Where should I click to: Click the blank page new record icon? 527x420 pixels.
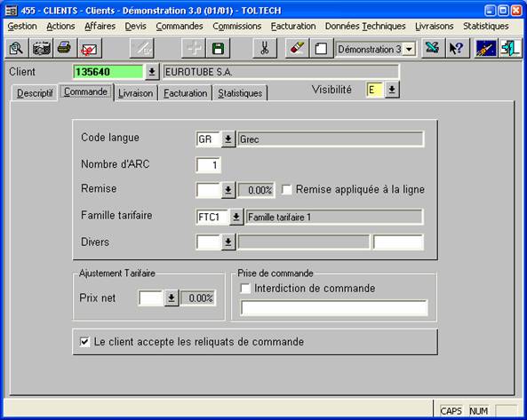(321, 49)
